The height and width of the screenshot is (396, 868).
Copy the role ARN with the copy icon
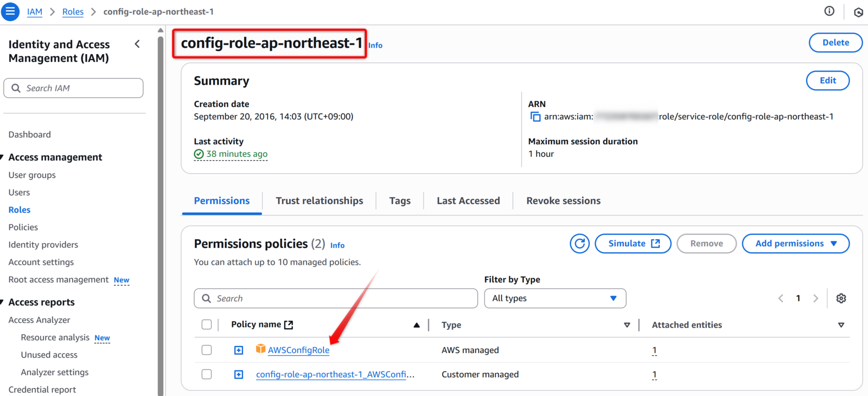click(535, 117)
